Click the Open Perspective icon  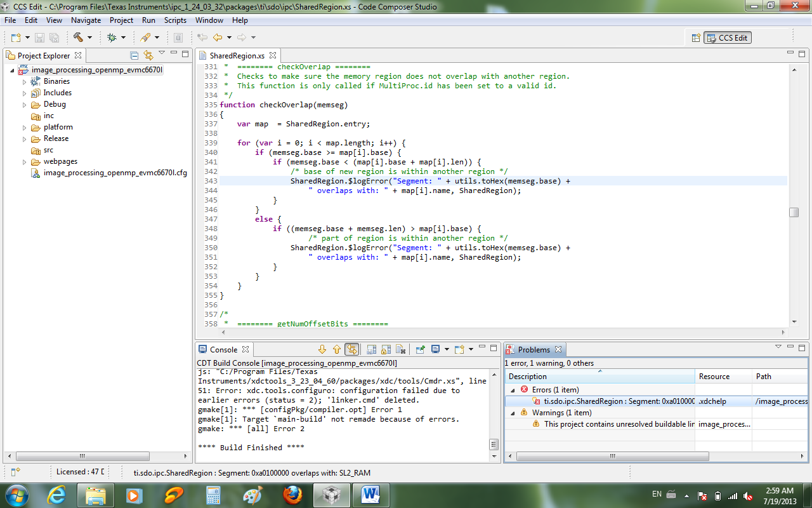point(696,38)
